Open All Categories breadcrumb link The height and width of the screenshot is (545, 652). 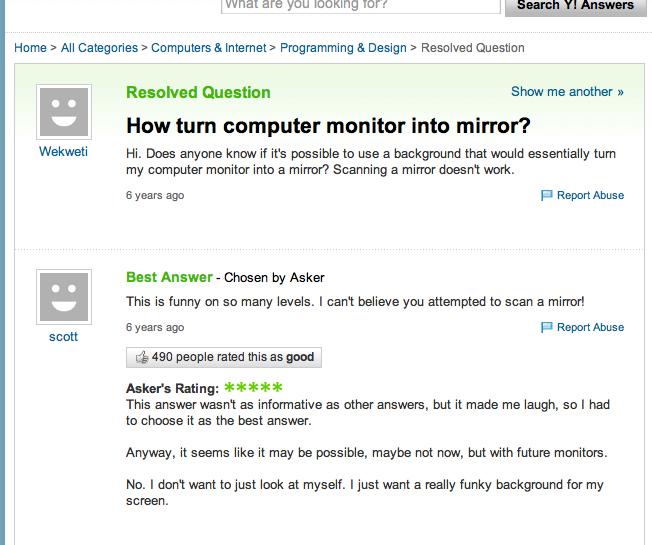tap(99, 48)
